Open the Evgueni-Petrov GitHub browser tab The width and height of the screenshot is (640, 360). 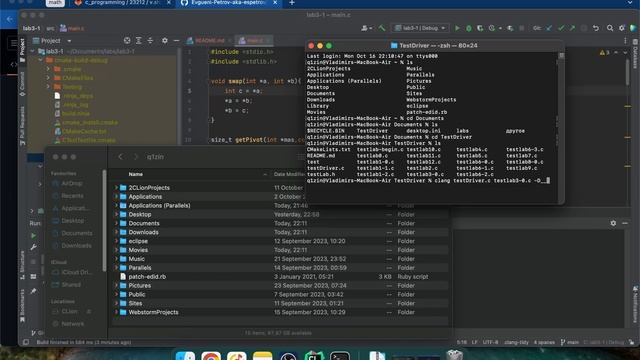tap(229, 3)
